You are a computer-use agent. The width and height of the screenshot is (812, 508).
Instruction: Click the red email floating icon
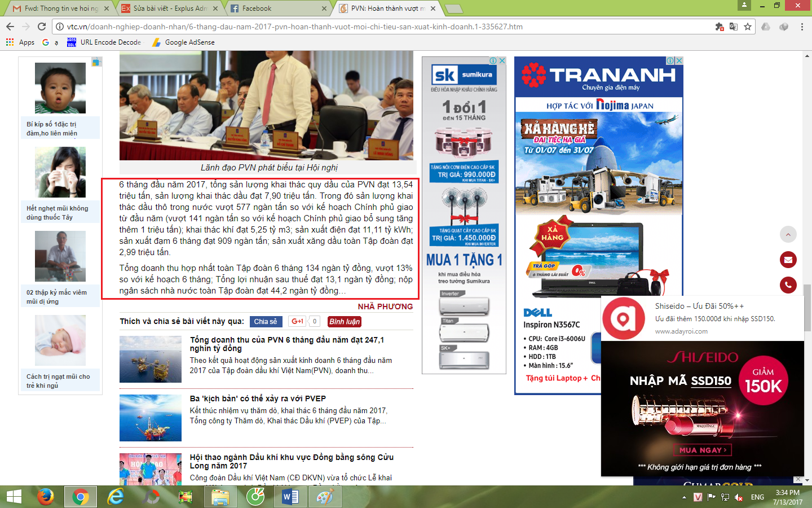coord(788,260)
